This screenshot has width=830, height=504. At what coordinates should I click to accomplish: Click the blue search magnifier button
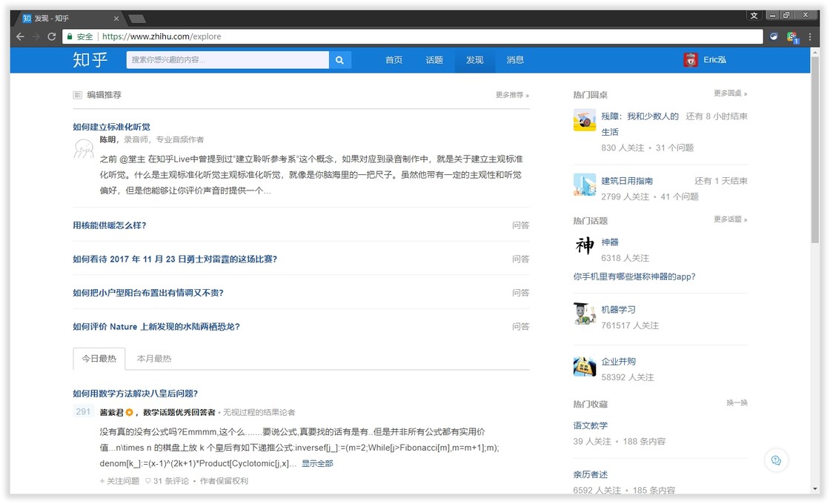point(339,60)
